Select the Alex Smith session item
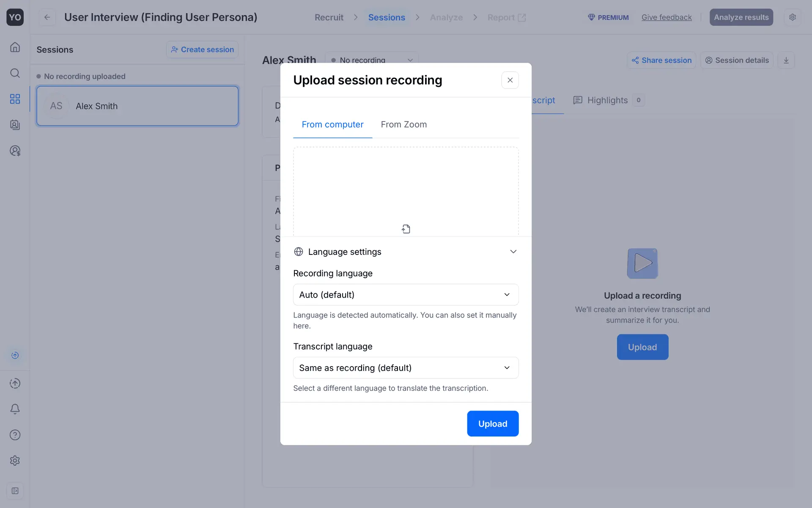 click(x=137, y=106)
